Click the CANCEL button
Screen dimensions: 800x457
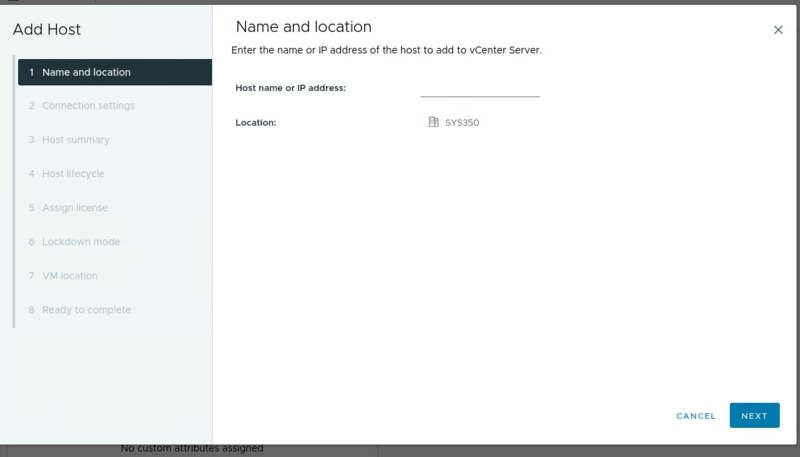tap(696, 416)
